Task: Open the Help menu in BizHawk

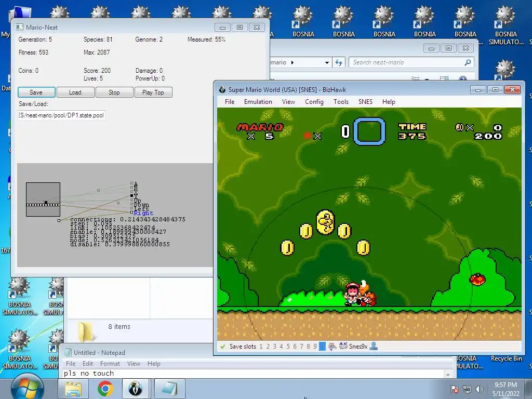Action: pyautogui.click(x=389, y=102)
